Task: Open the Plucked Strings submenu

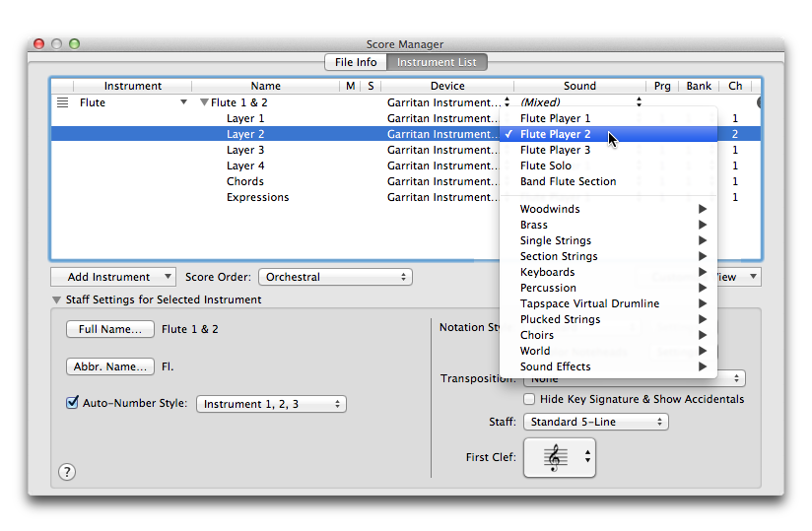Action: coord(608,319)
